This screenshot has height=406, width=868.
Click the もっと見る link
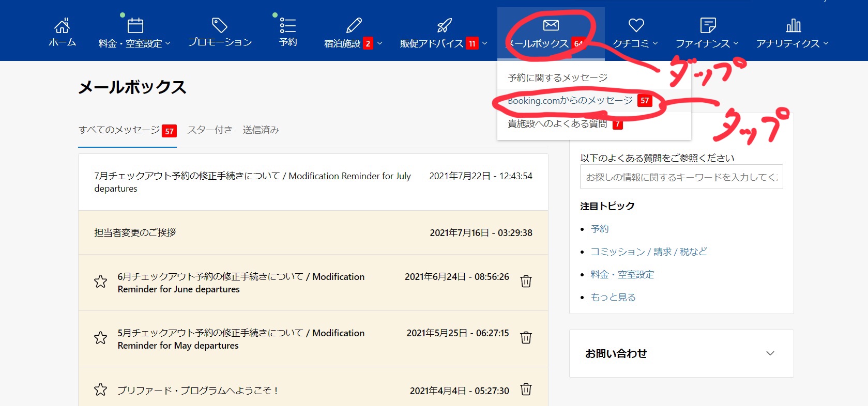click(x=613, y=297)
